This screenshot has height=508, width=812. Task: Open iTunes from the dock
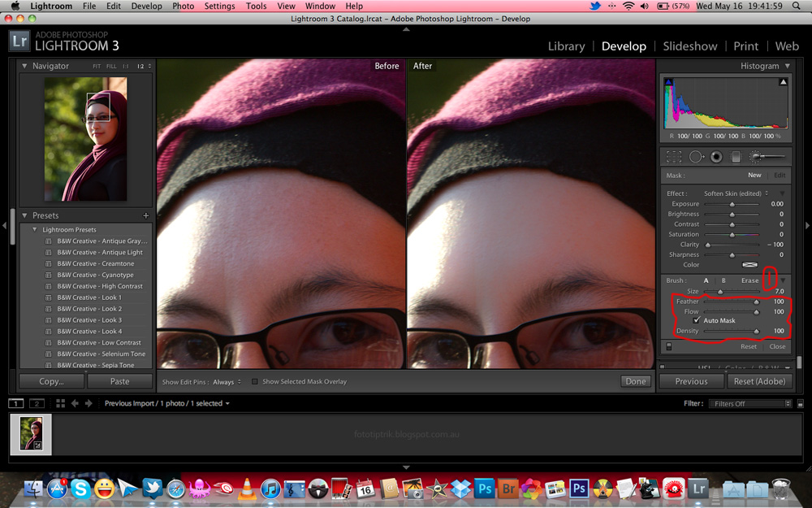pyautogui.click(x=270, y=488)
